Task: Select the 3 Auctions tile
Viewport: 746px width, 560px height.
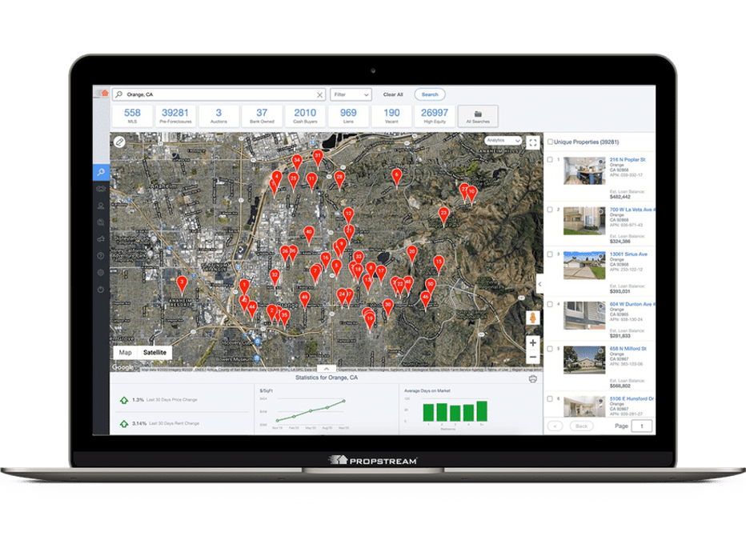Action: coord(219,116)
